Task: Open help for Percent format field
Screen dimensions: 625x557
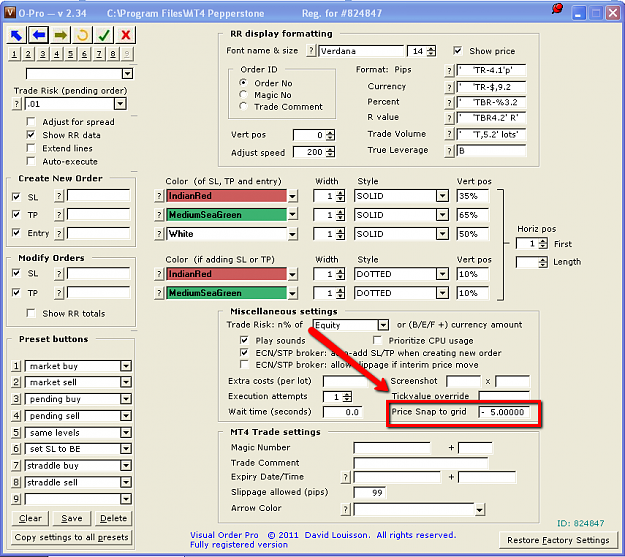Action: tap(449, 103)
